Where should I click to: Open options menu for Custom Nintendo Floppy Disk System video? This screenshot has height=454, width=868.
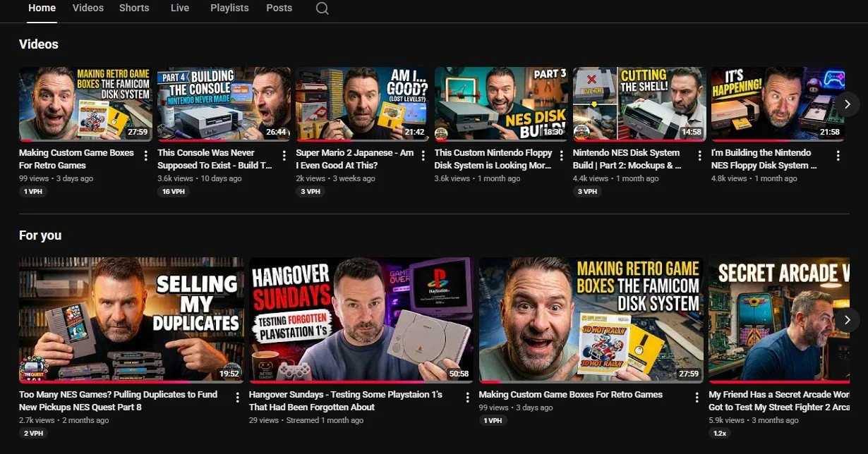pyautogui.click(x=562, y=156)
